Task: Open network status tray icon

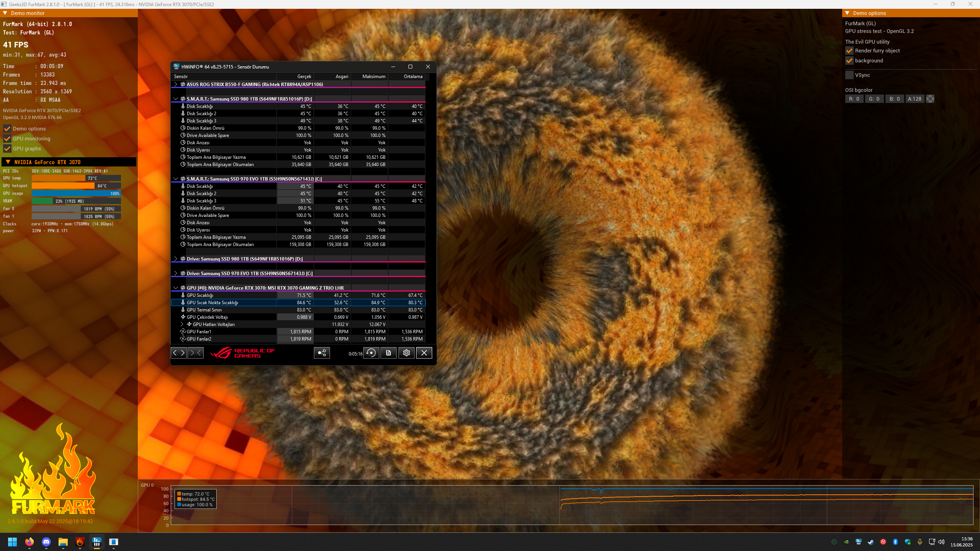Action: (932, 542)
